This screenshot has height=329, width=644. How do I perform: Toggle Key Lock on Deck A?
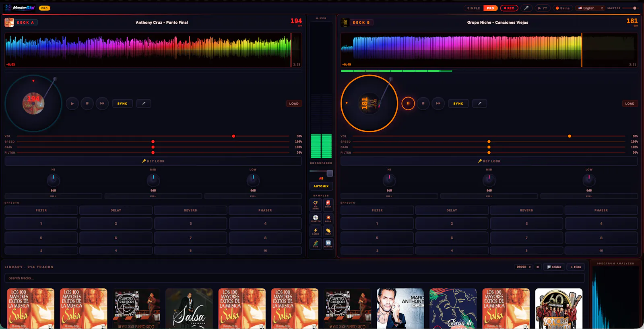[153, 161]
